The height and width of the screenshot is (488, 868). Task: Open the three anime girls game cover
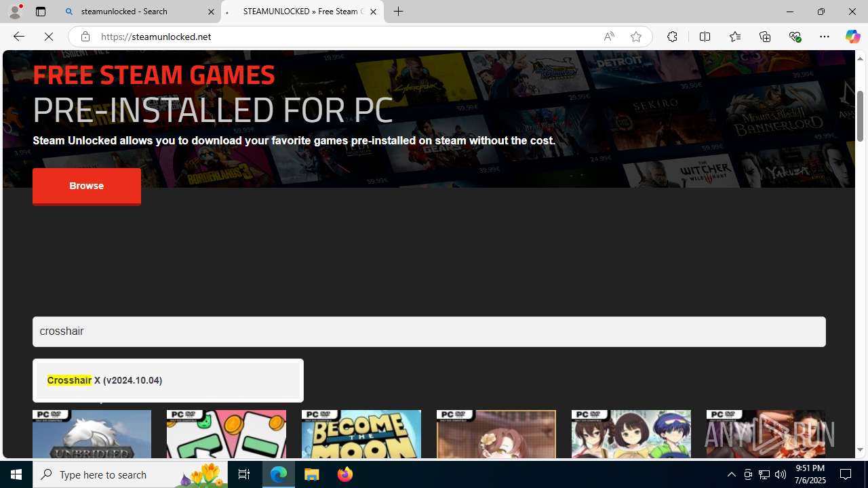point(631,434)
